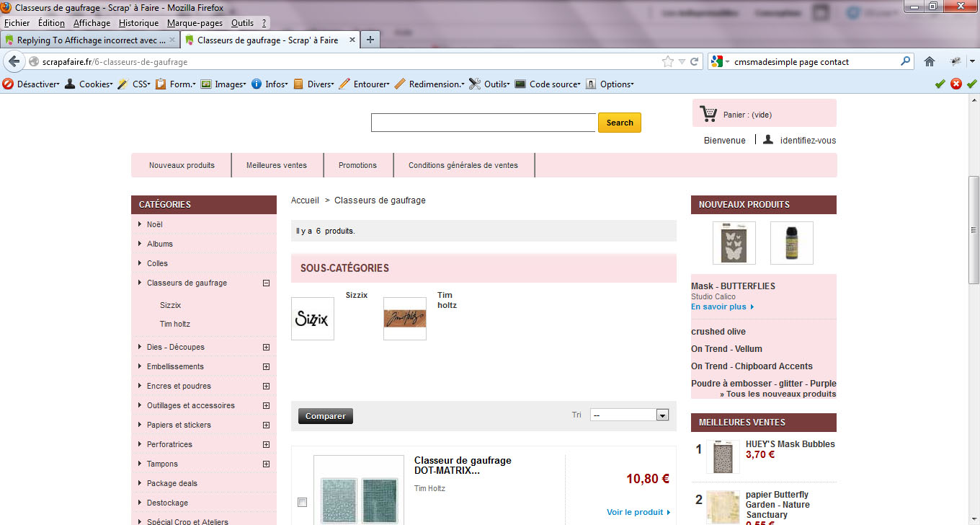The image size is (980, 525).
Task: Click the browser back arrow button
Action: click(x=14, y=61)
